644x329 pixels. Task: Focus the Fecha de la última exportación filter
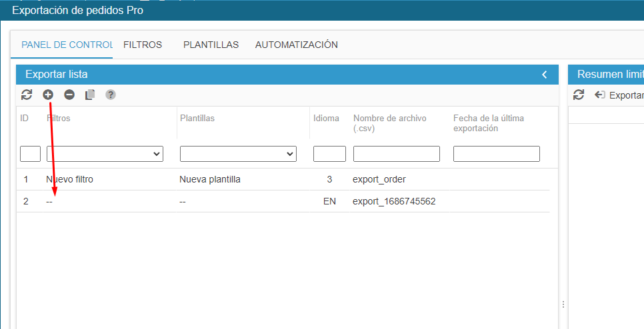[496, 154]
